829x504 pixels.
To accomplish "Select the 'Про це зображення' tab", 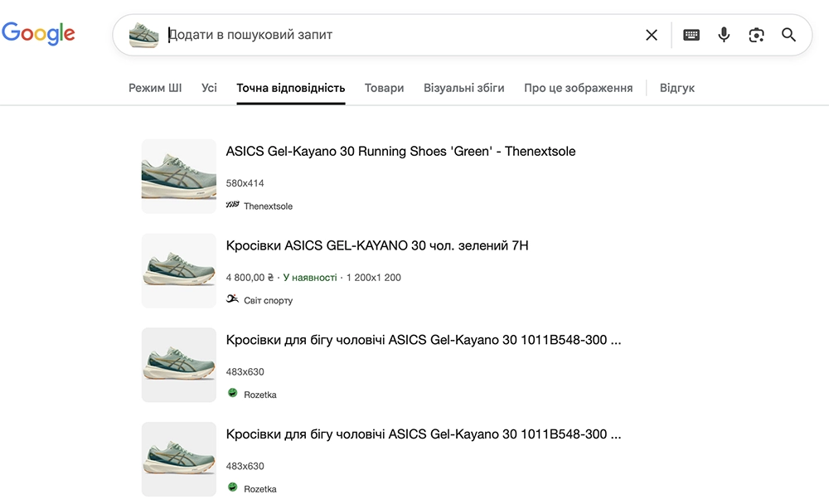I will (578, 88).
